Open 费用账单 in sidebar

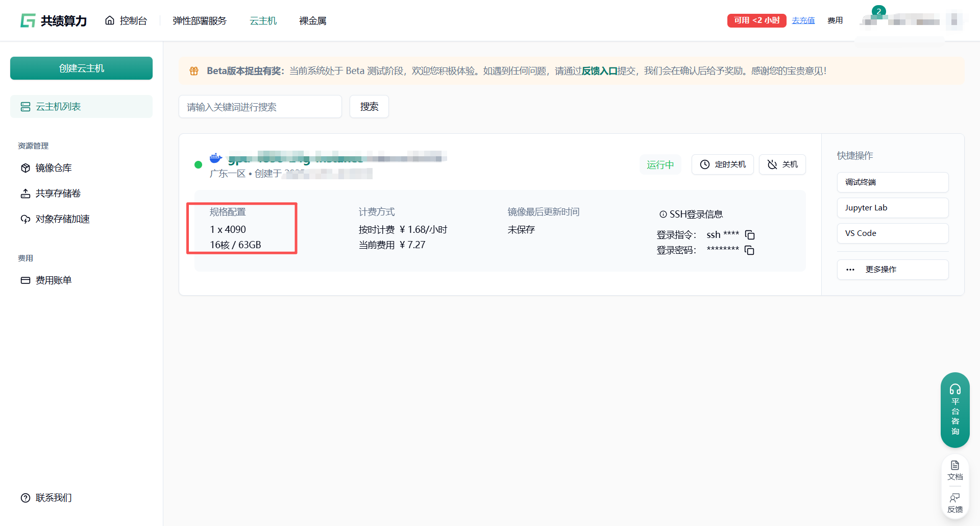[x=46, y=280]
